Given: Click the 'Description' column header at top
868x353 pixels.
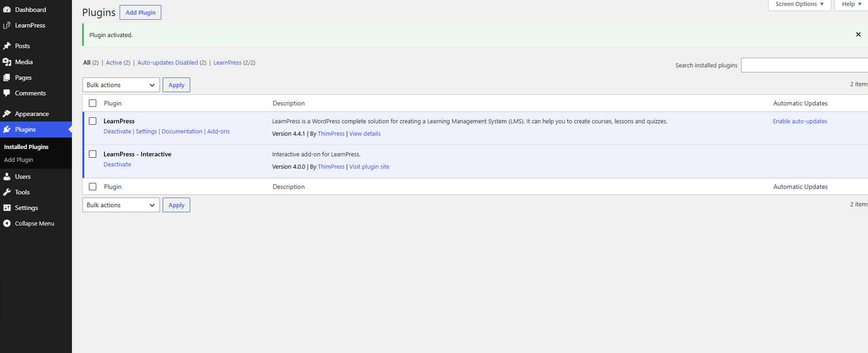Looking at the screenshot, I should 289,103.
